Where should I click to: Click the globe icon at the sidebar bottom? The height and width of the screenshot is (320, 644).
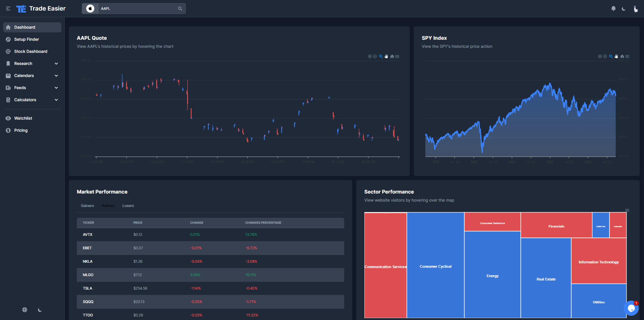click(25, 310)
